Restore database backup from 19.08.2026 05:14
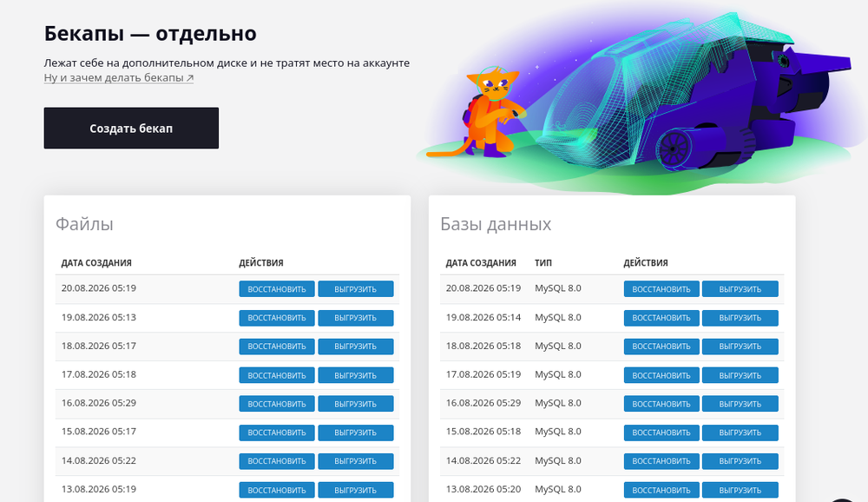 [x=661, y=318]
